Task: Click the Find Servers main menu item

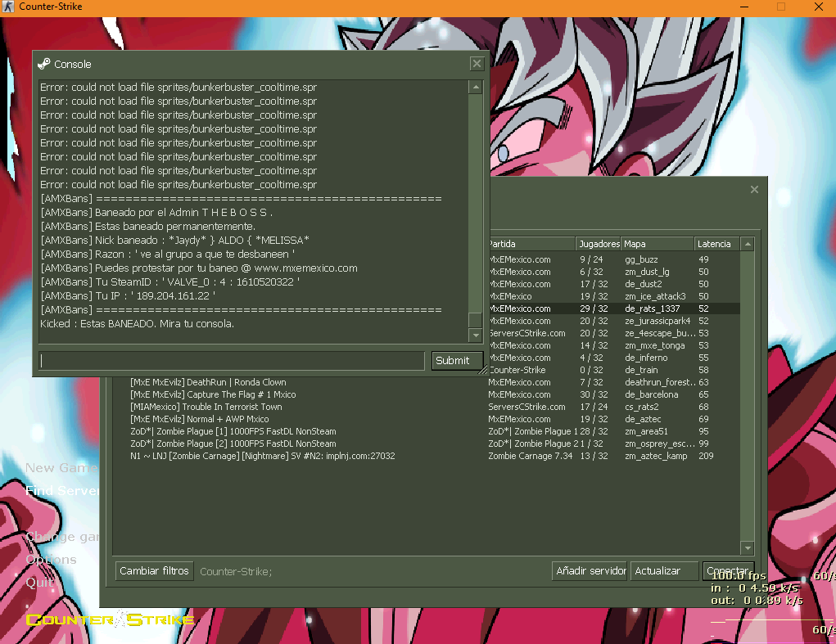Action: pos(62,491)
